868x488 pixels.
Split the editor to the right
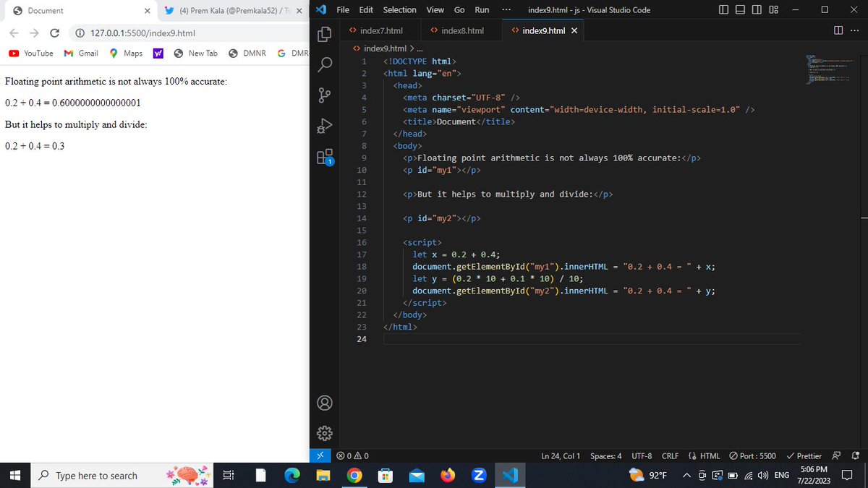click(x=838, y=31)
